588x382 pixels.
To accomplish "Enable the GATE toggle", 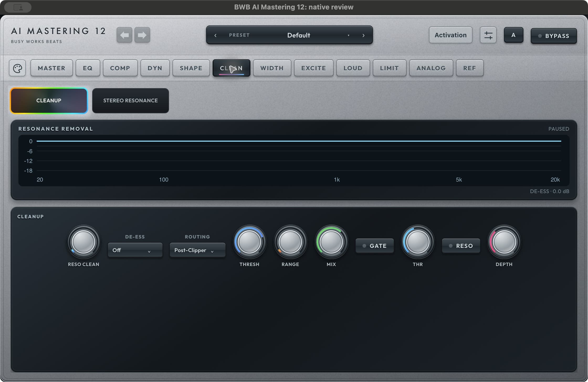I will pos(375,246).
